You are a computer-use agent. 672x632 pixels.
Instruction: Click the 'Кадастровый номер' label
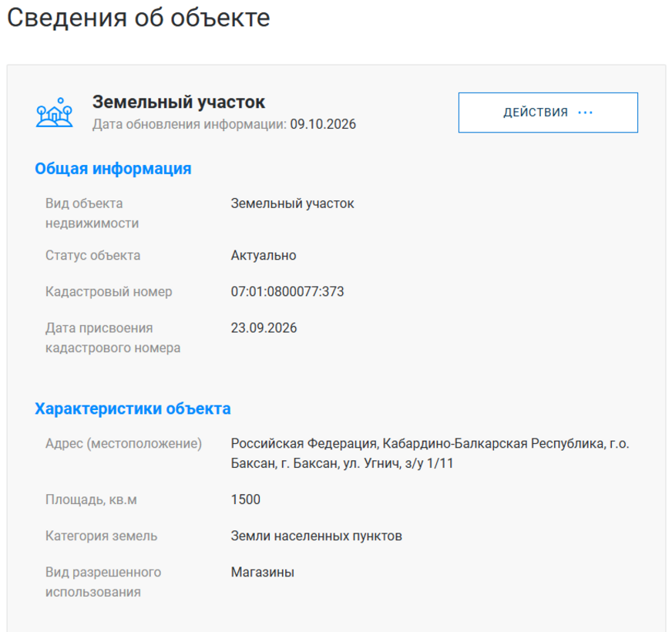[109, 291]
